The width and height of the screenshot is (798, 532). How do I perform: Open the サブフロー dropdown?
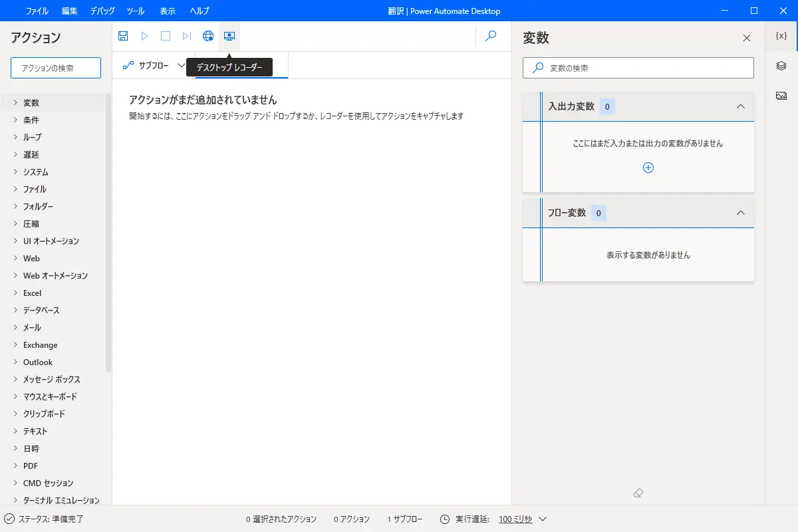coord(182,65)
